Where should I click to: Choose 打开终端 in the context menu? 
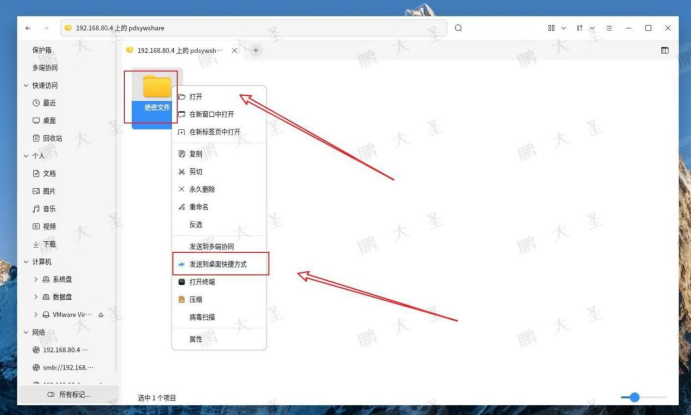click(x=219, y=282)
